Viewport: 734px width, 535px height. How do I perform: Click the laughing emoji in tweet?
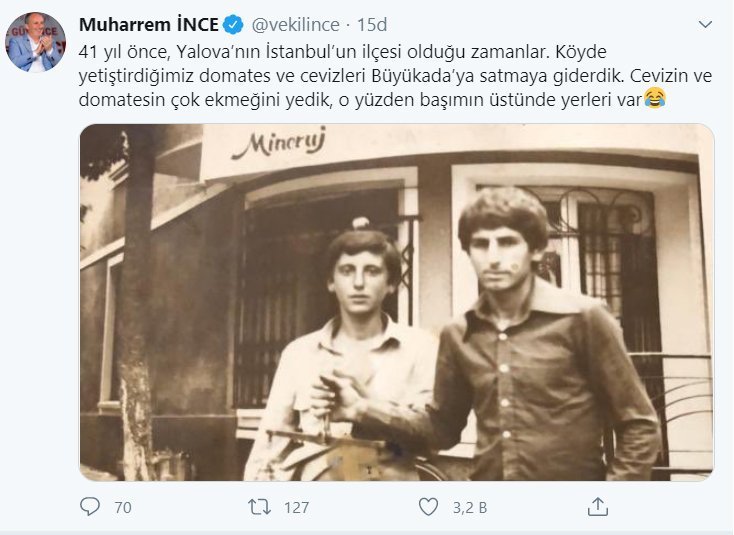tap(654, 98)
